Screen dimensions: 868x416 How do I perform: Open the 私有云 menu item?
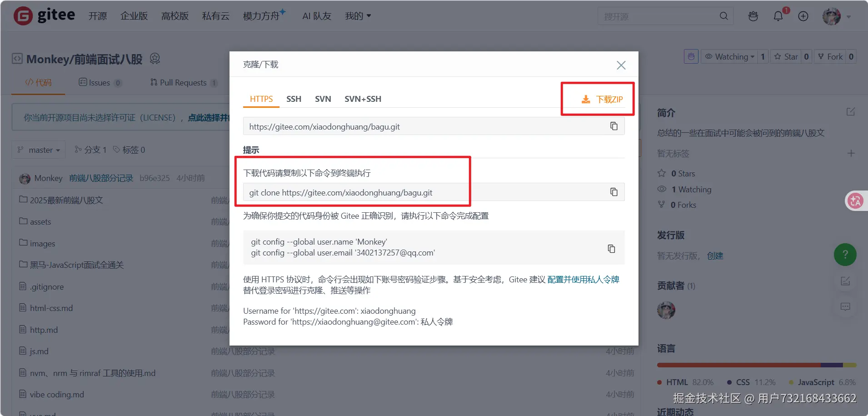pos(216,16)
